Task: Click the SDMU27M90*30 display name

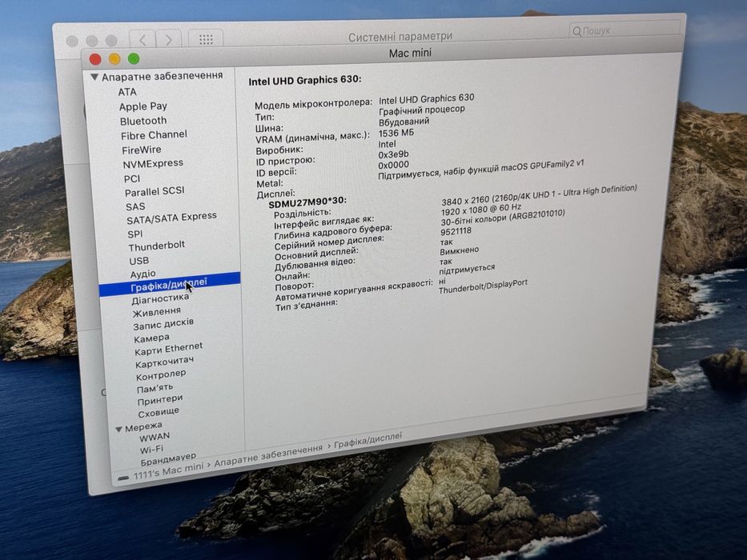Action: 307,202
